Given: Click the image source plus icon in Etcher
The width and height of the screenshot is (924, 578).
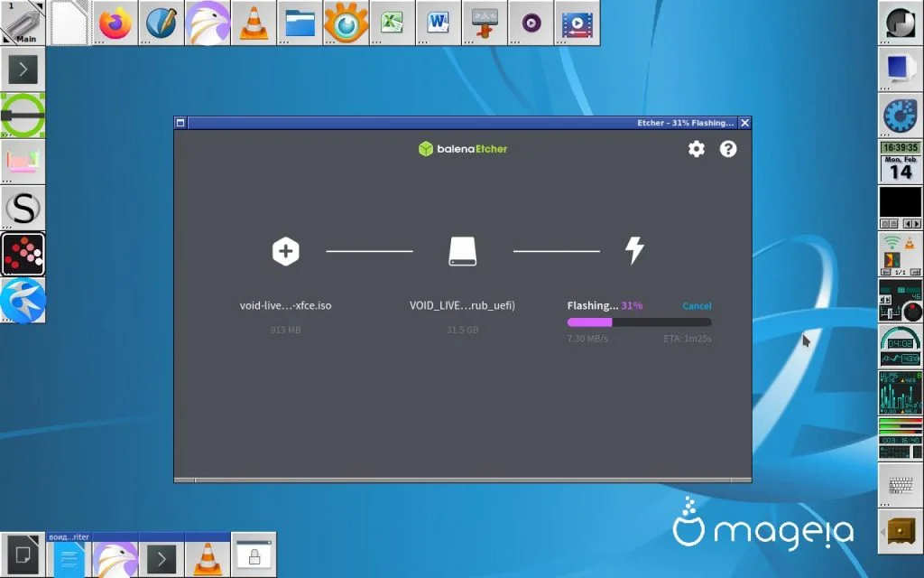Looking at the screenshot, I should [x=285, y=251].
